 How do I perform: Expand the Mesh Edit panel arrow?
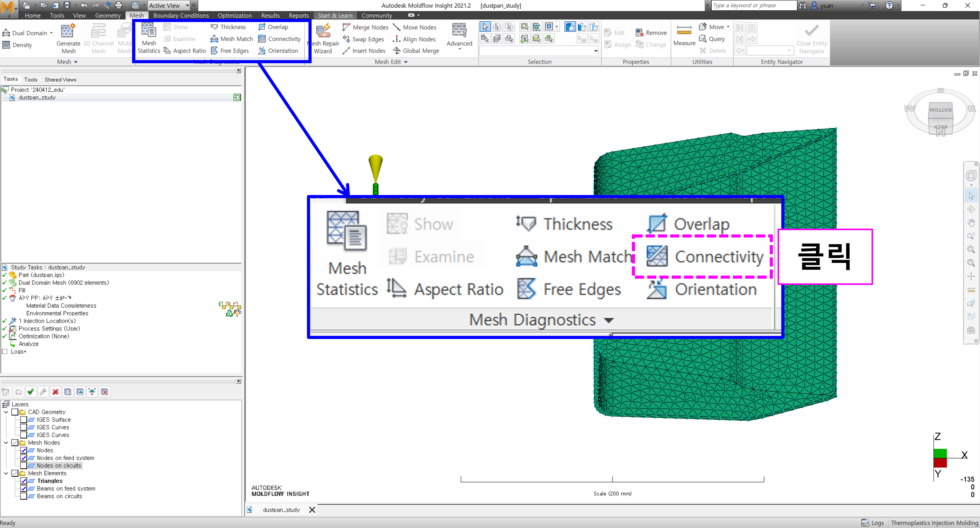click(406, 62)
